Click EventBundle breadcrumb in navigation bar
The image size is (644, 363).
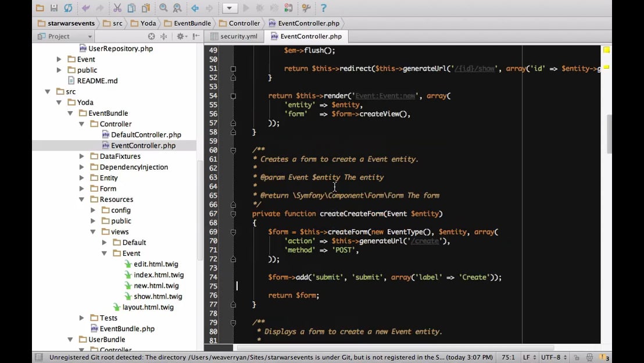187,23
